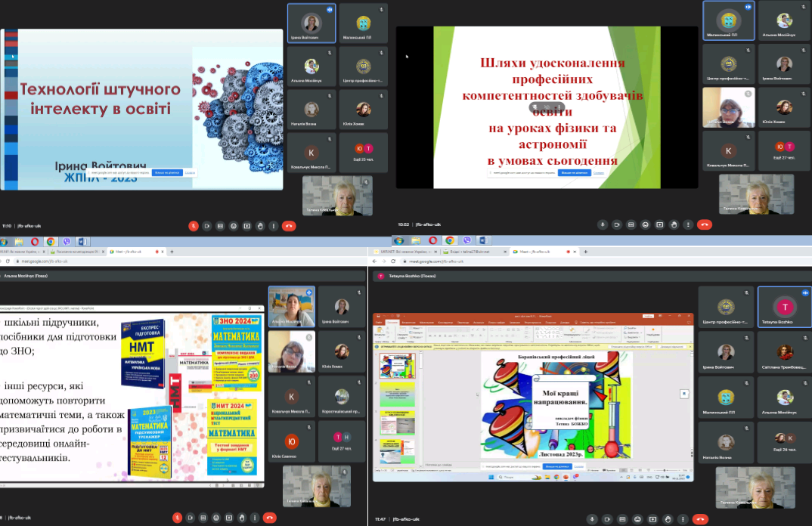Click the hide link beside the share button on the AI slide

[190, 172]
